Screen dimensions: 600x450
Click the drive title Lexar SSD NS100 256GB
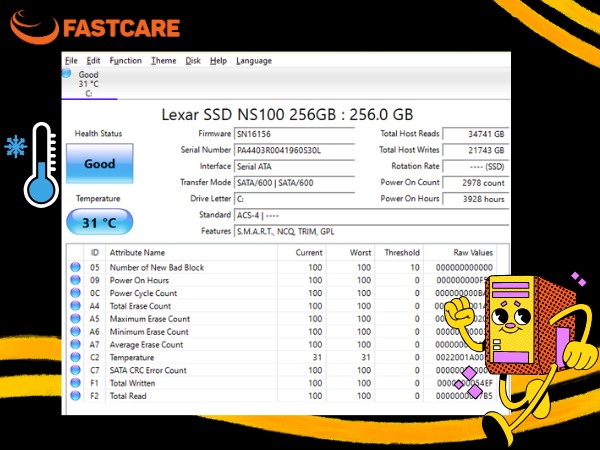287,114
